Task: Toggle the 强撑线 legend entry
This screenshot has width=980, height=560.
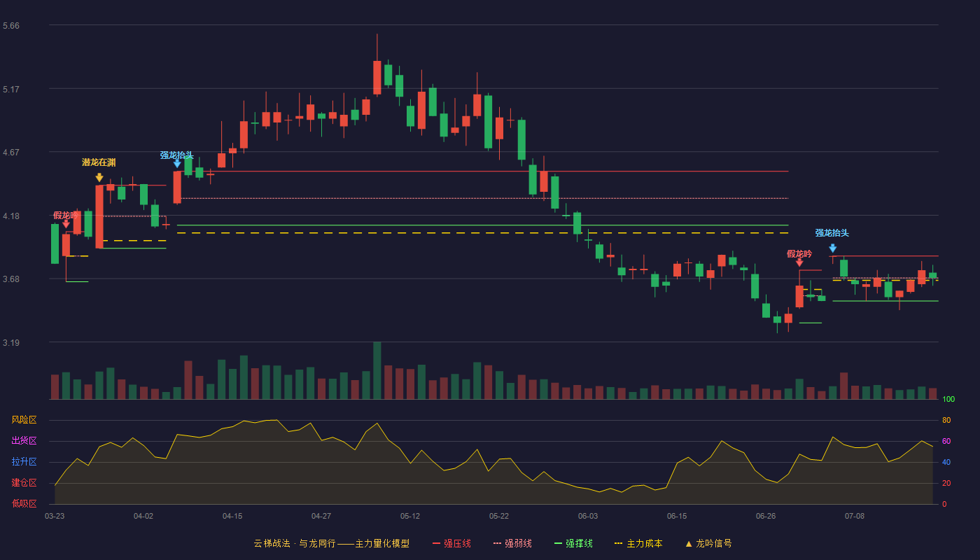Action: pyautogui.click(x=573, y=543)
